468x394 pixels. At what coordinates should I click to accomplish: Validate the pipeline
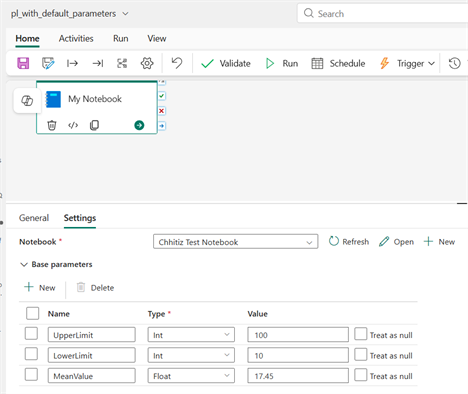pos(226,63)
